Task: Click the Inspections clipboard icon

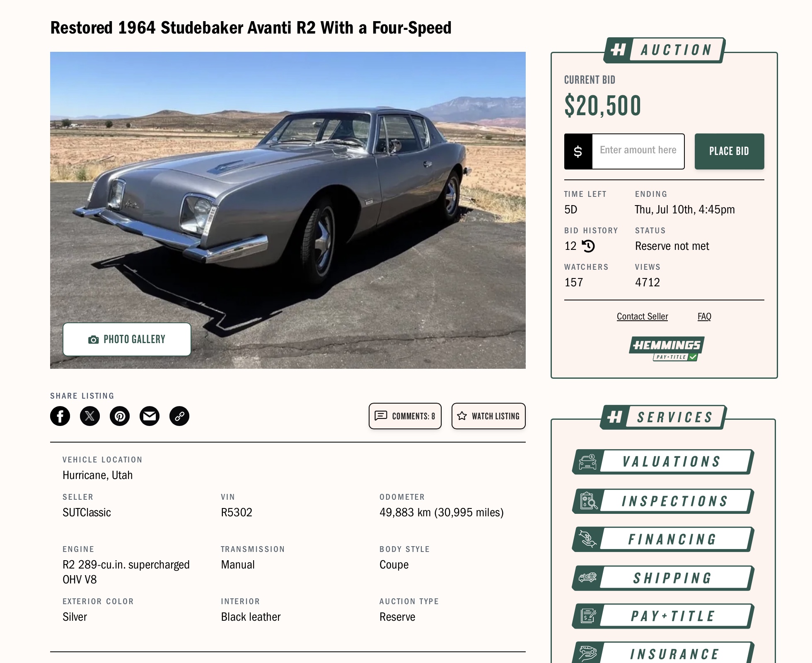Action: 588,501
